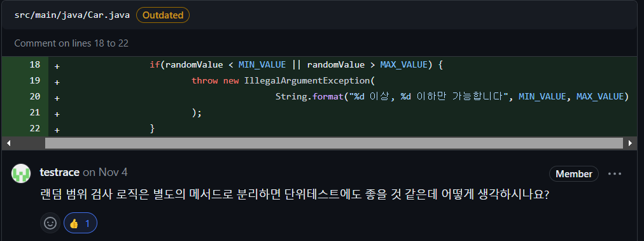
Task: Open the 'on Nov 4' comment timestamp
Action: pyautogui.click(x=105, y=172)
